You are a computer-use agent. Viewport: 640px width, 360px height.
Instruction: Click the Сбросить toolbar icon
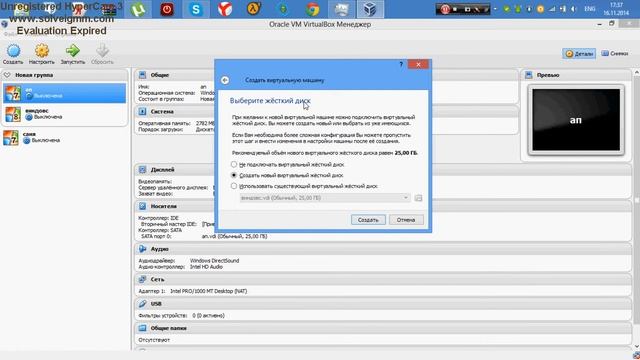coord(102,54)
